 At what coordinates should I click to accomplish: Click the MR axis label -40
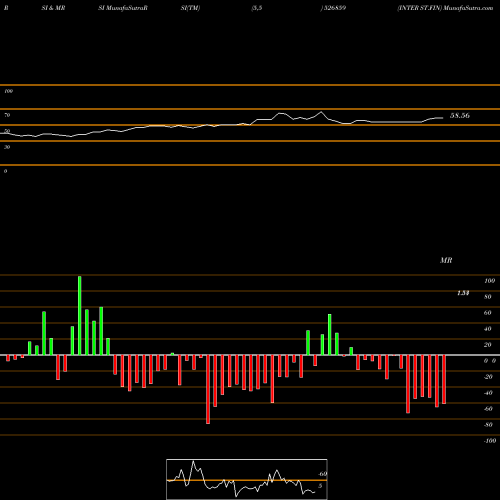[x=488, y=393]
